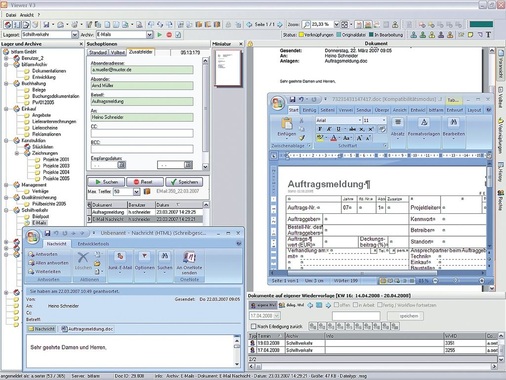Open the Zoom percentage dropdown
Viewport: 506px width, 380px height.
[336, 24]
